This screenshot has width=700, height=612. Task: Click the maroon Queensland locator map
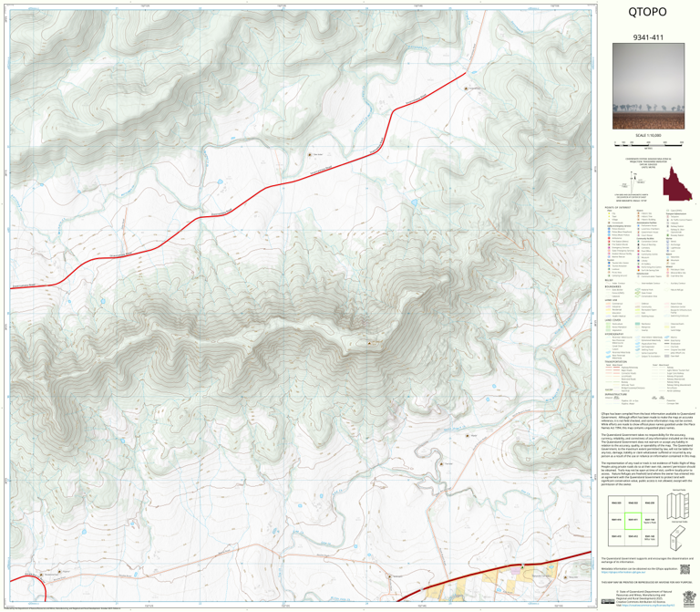677,184
